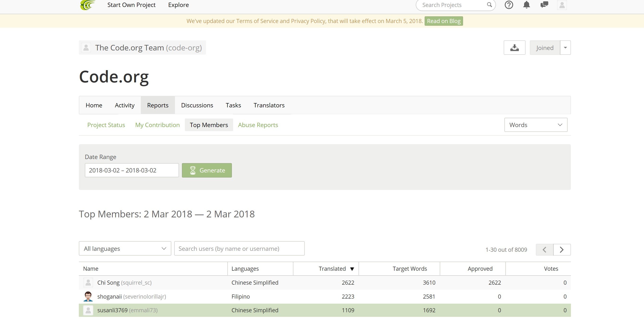
Task: Click Filipino language cell
Action: pos(241,296)
